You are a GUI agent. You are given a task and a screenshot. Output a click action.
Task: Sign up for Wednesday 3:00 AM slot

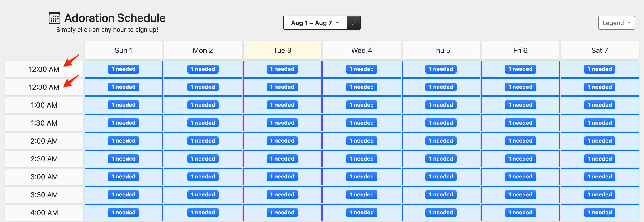point(362,176)
